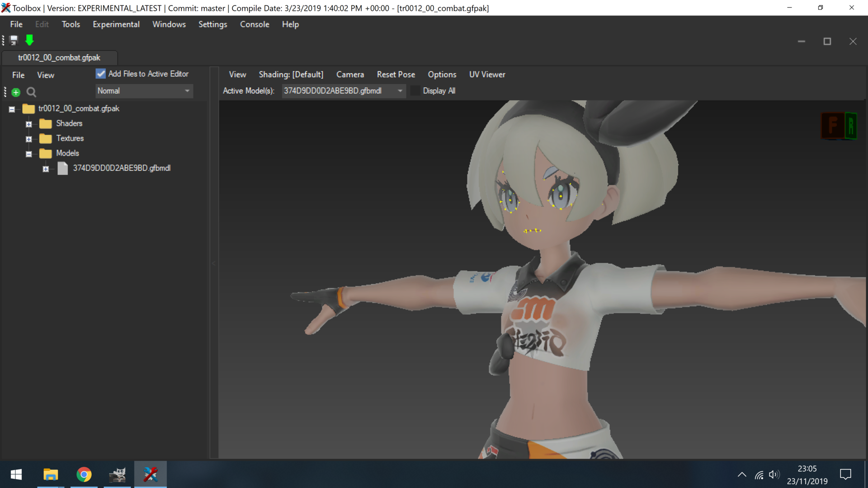Open Windows Start menu
Image resolution: width=868 pixels, height=488 pixels.
[x=16, y=474]
